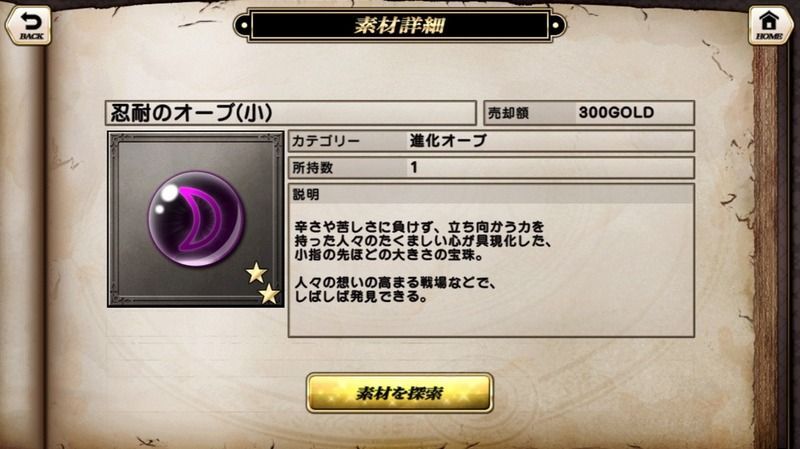Select the owned count value 1
Viewport: 800px width, 449px height.
(414, 167)
